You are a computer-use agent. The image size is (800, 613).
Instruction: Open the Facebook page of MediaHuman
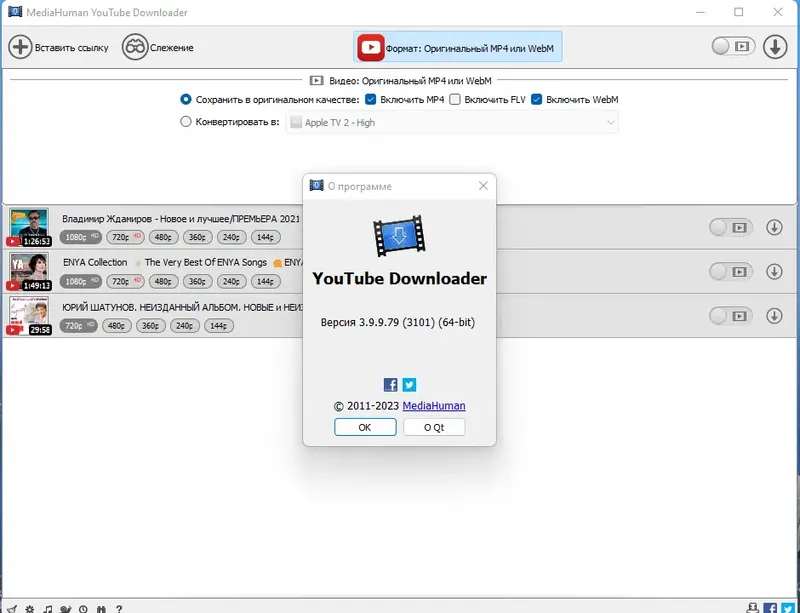click(x=391, y=384)
